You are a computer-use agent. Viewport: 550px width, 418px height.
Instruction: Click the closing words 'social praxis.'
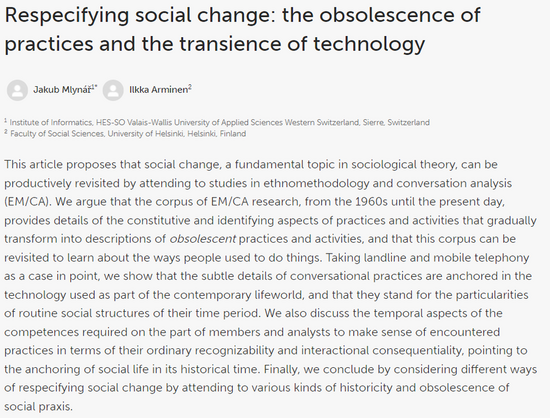(x=39, y=406)
